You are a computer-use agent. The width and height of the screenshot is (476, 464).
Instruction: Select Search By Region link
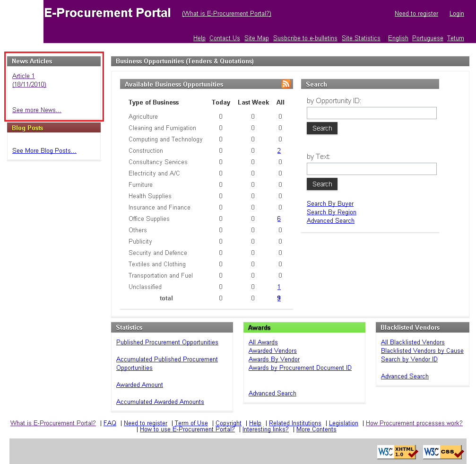(331, 212)
